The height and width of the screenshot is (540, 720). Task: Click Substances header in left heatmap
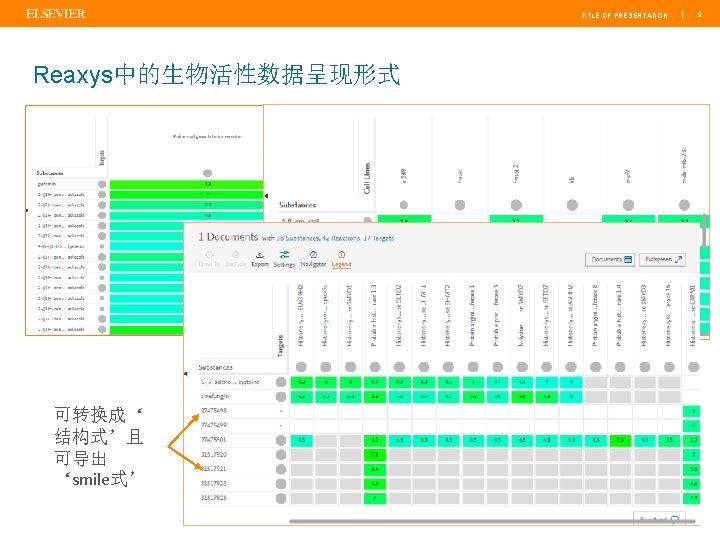click(x=50, y=173)
